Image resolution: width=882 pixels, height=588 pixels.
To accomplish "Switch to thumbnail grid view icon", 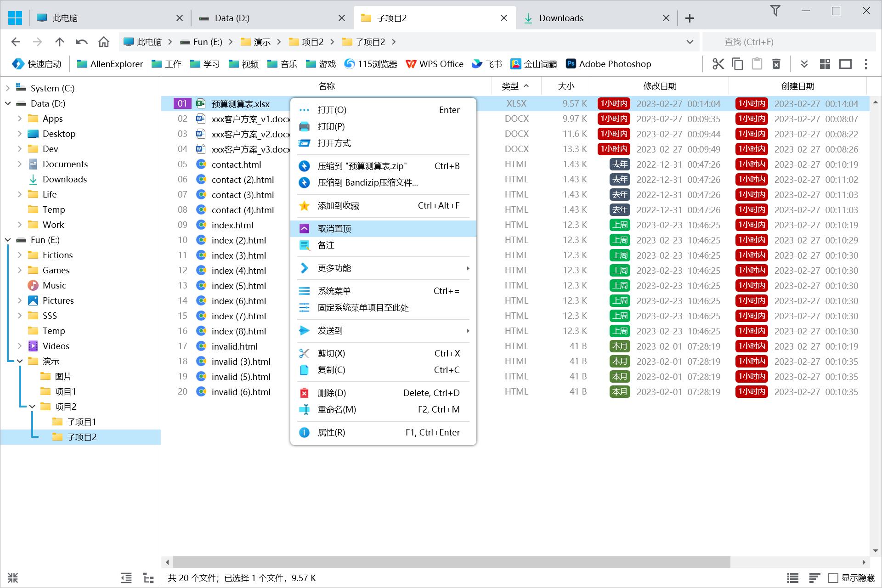I will [825, 64].
